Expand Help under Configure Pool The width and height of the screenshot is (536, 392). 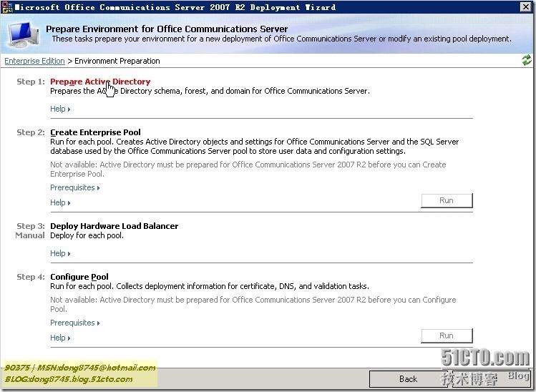pos(60,338)
